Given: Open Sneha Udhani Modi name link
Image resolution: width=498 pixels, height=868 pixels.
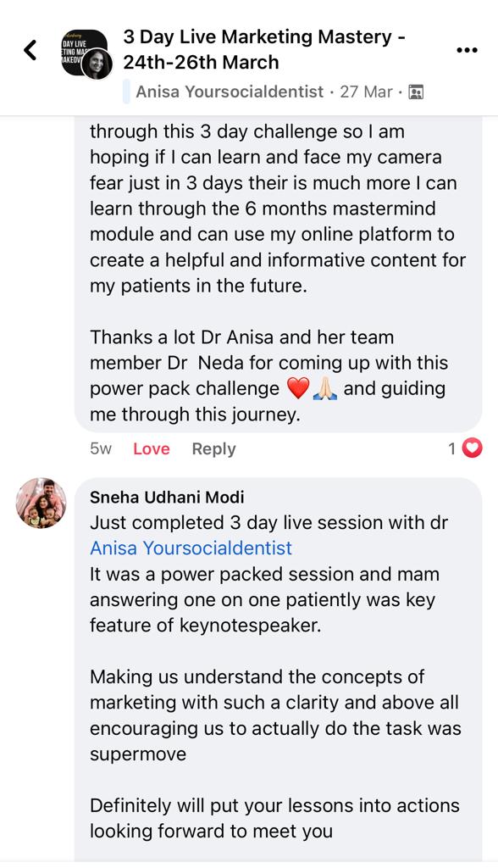Looking at the screenshot, I should tap(167, 497).
